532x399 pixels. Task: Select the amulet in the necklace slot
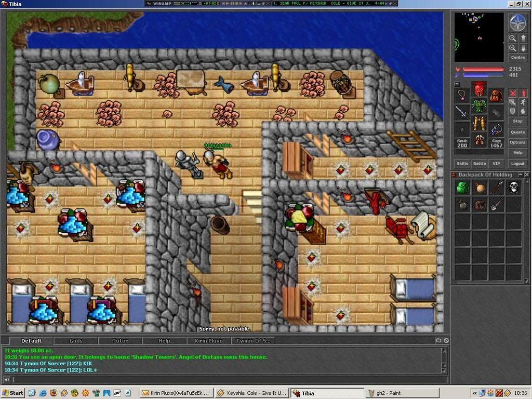coord(462,95)
